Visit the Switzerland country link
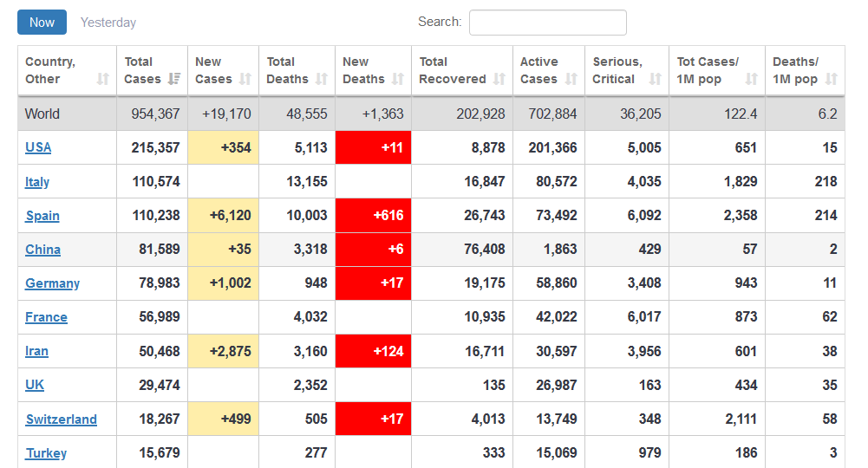868x468 pixels. point(61,419)
